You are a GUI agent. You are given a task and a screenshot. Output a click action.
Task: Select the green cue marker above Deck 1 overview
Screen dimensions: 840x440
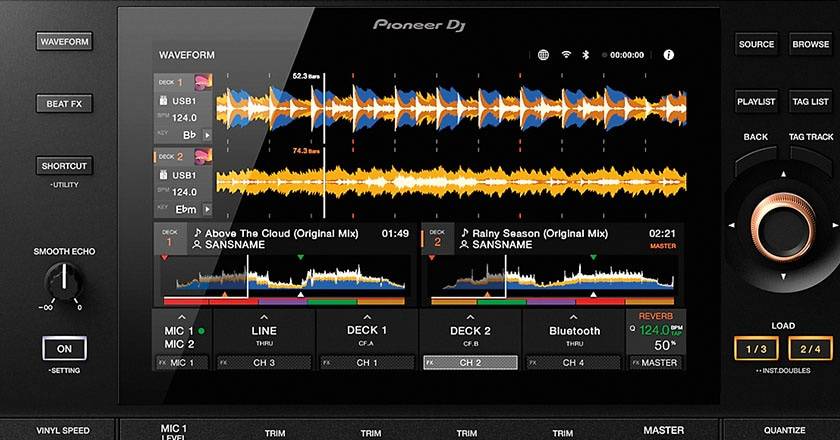point(301,258)
